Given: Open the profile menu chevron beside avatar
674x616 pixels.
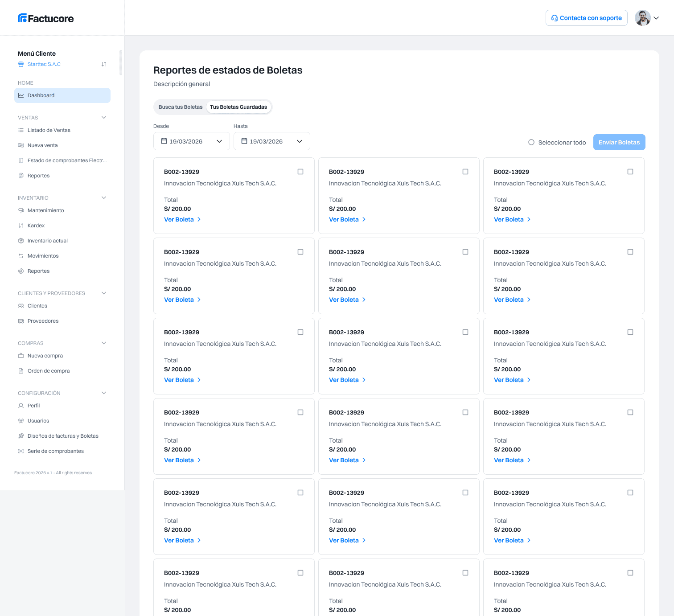Looking at the screenshot, I should pos(656,18).
